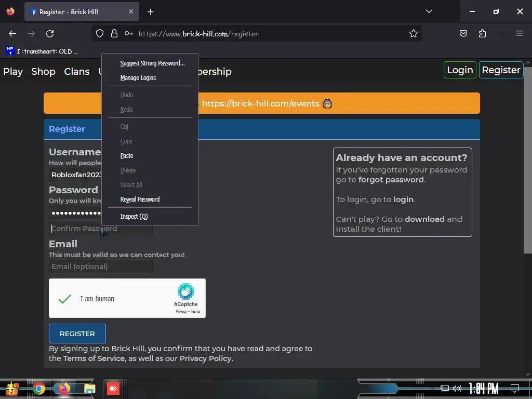
Task: Launch Chrome from the taskbar
Action: [x=39, y=389]
